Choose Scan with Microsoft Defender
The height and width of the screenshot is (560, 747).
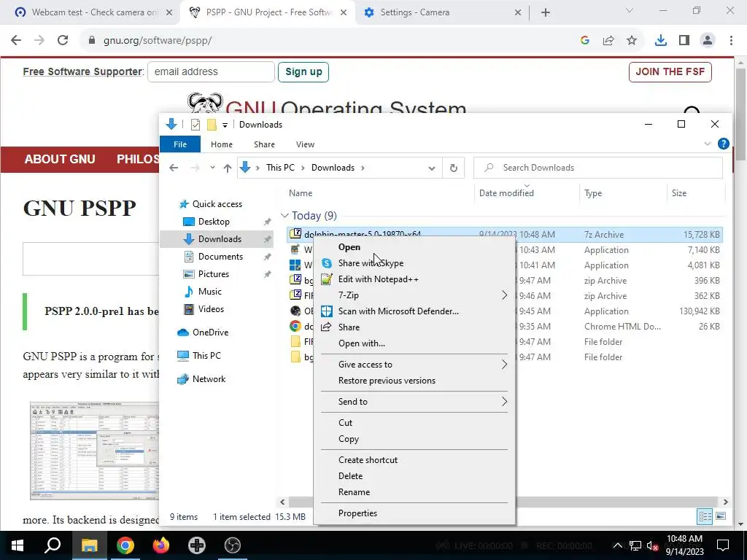[414, 311]
